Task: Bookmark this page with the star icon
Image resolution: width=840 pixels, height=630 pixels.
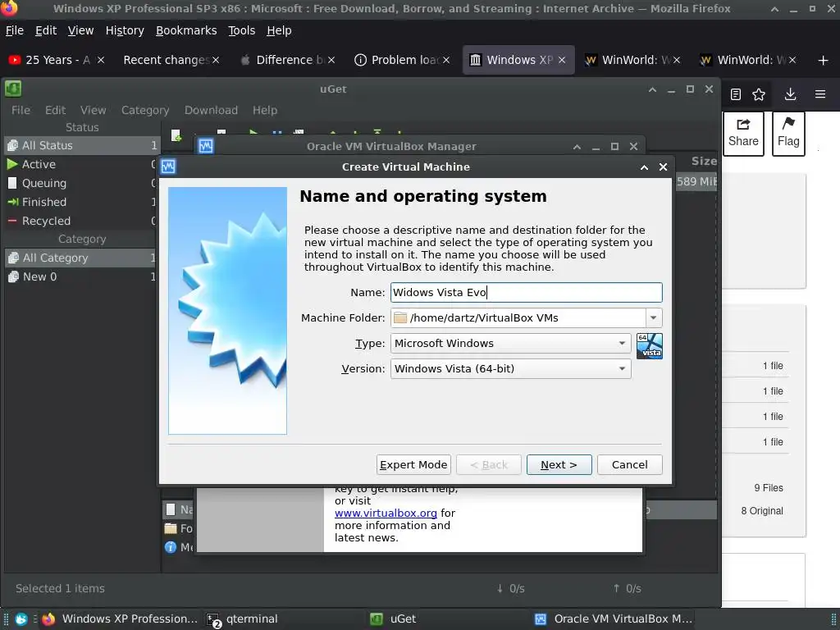Action: (759, 94)
